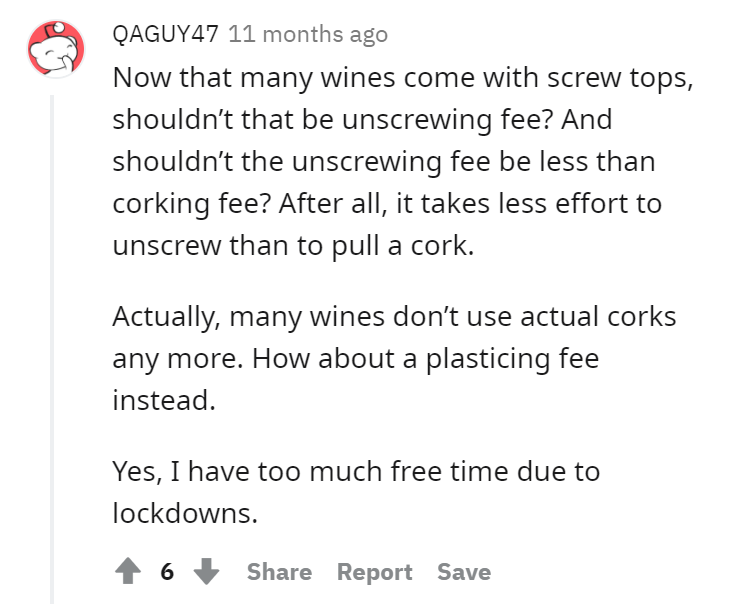
Task: Click the words "pull a cork"
Action: coord(402,247)
